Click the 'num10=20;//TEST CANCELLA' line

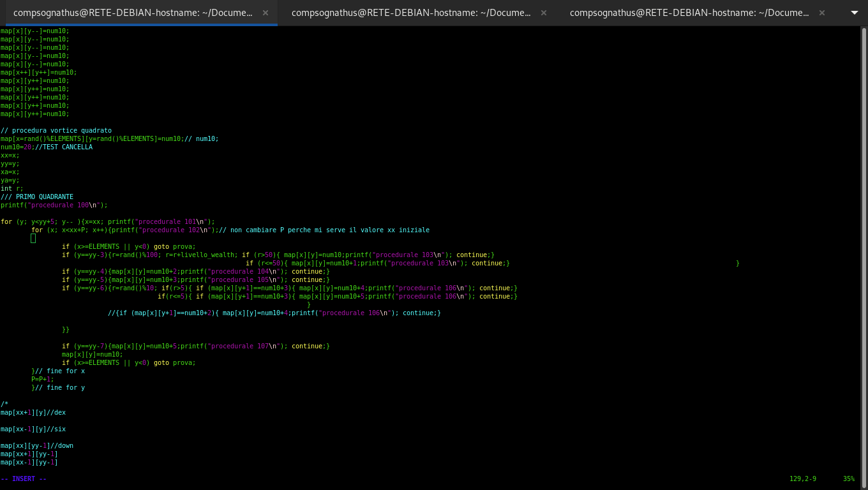(47, 147)
